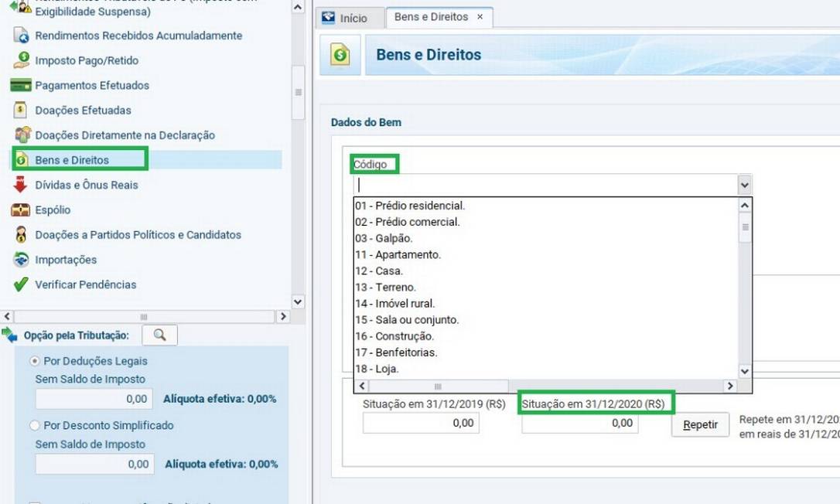The width and height of the screenshot is (840, 504).
Task: Click the Situação em 31/12/2020 value field
Action: [579, 423]
